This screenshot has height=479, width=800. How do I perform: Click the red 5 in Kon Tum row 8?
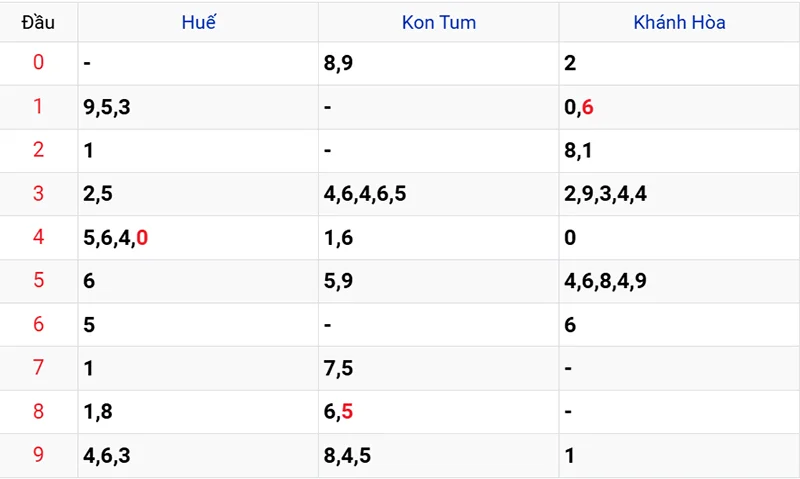click(347, 411)
